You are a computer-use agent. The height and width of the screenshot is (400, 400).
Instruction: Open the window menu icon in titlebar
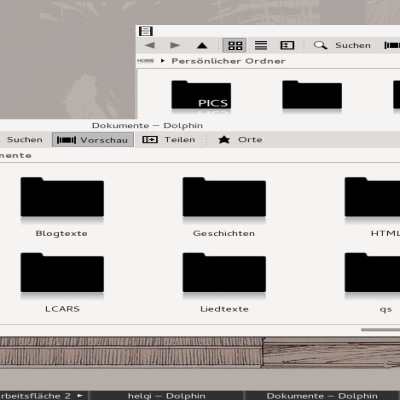tap(146, 31)
